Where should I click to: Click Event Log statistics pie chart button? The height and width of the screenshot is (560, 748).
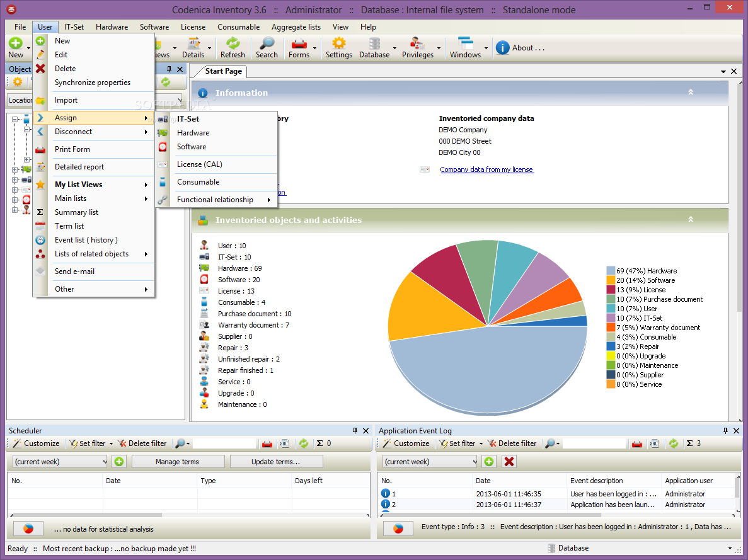398,529
